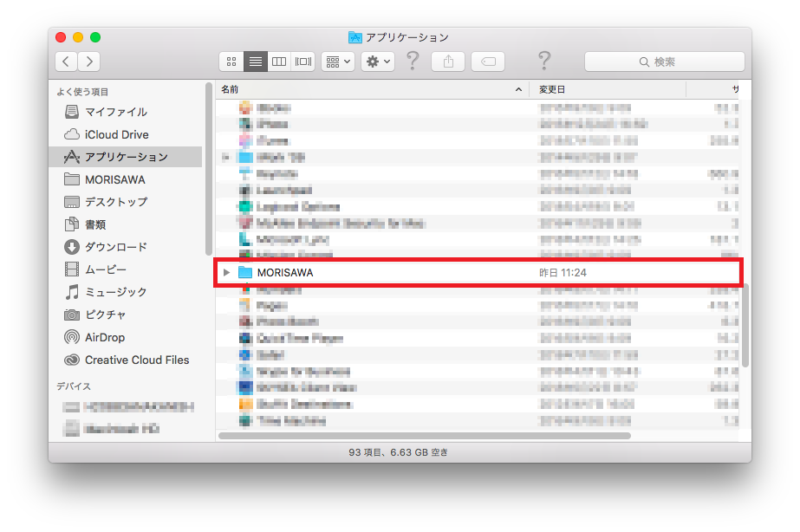The width and height of the screenshot is (800, 532).
Task: Click the vertical scrollbar of the file list
Action: [745, 326]
